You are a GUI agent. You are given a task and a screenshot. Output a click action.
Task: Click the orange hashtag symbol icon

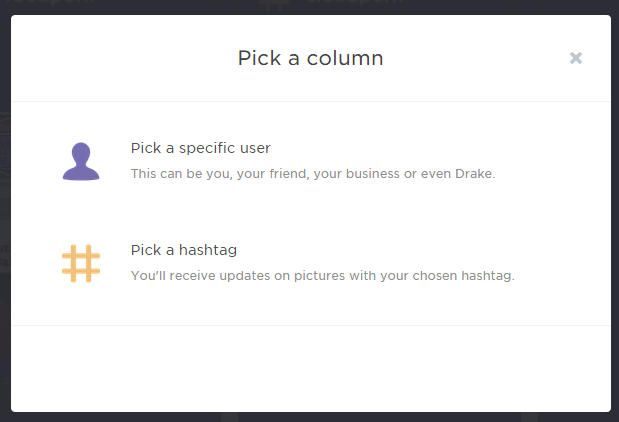coord(81,263)
